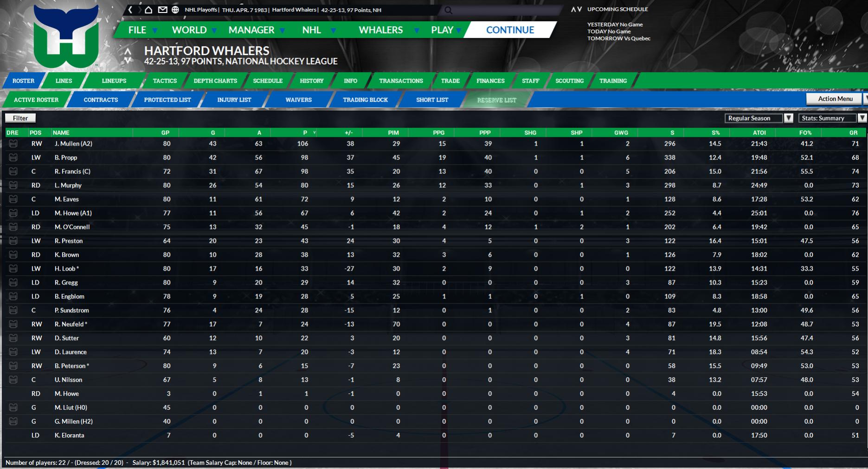Viewport: 868px width, 469px height.
Task: Select the CONTRACTS sub-tab
Action: coord(101,100)
